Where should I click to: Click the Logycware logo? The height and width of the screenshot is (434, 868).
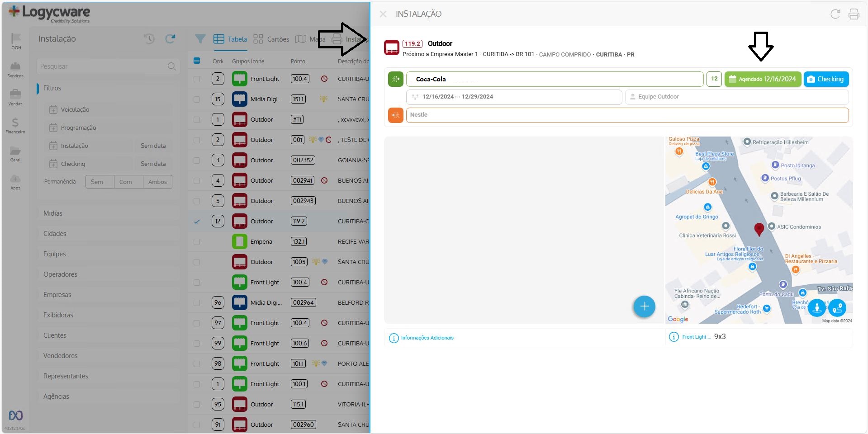pyautogui.click(x=49, y=14)
